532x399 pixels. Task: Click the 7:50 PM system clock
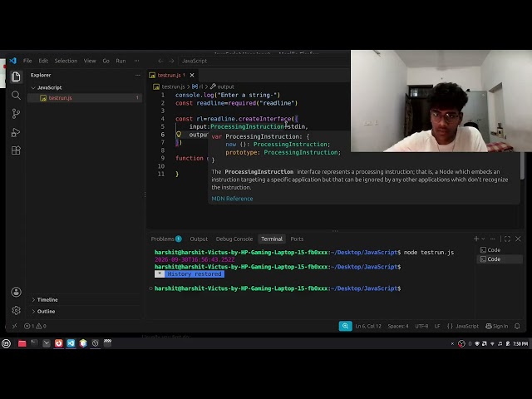click(520, 343)
